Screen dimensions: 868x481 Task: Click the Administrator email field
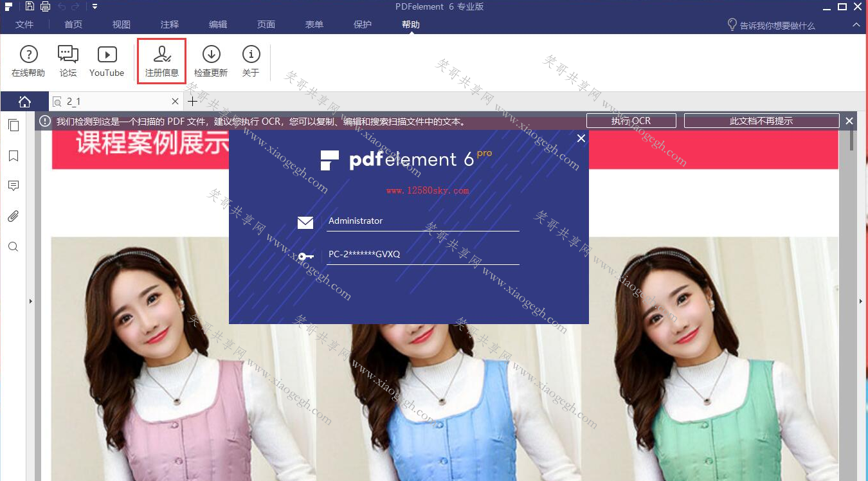click(x=422, y=221)
